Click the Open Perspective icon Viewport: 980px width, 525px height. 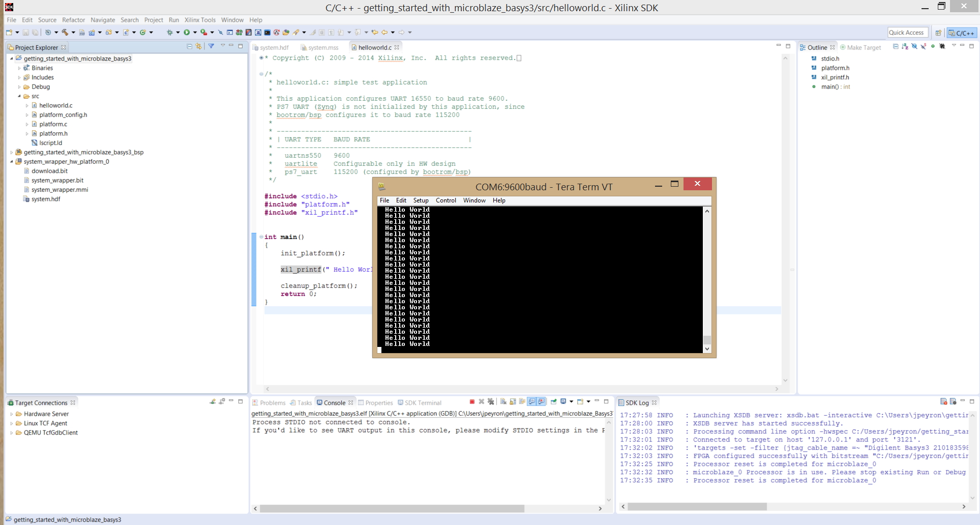[x=938, y=33]
